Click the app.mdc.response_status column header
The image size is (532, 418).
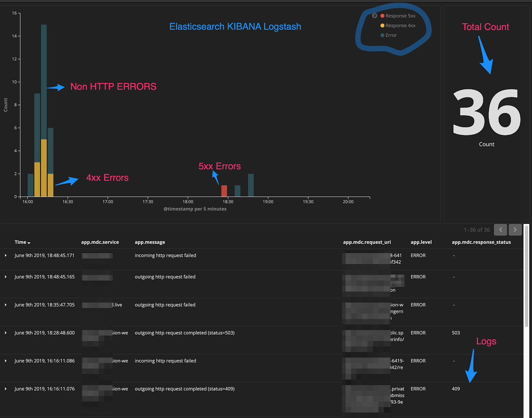point(481,242)
